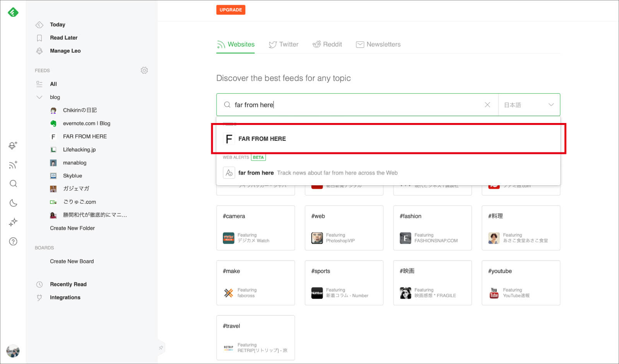Toggle night mode moon icon
The height and width of the screenshot is (364, 619).
point(13,203)
